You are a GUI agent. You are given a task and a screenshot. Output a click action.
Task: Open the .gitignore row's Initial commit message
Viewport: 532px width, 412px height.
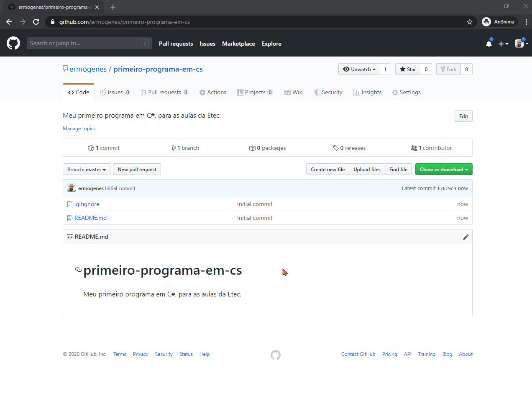255,204
